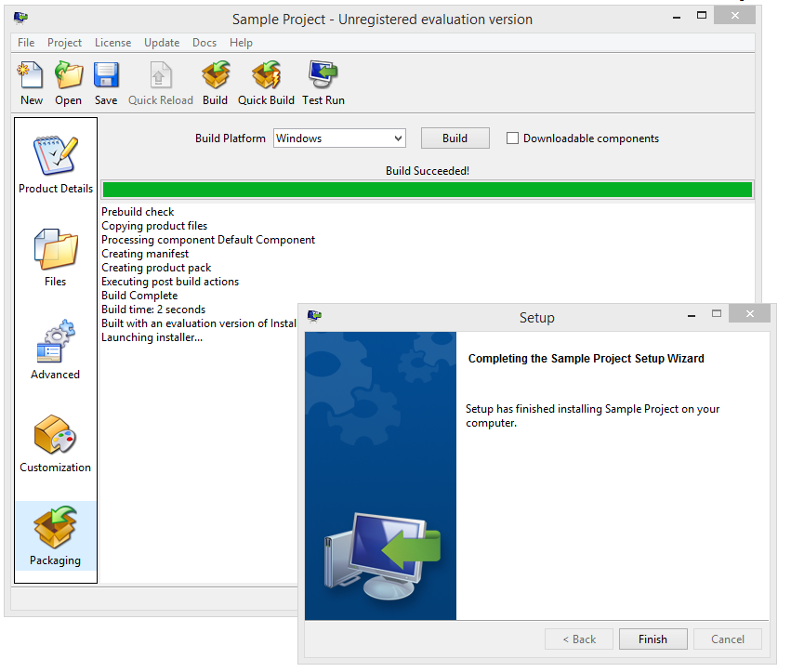Image resolution: width=791 pixels, height=672 pixels.
Task: Save the project using the floppy icon
Action: point(106,84)
